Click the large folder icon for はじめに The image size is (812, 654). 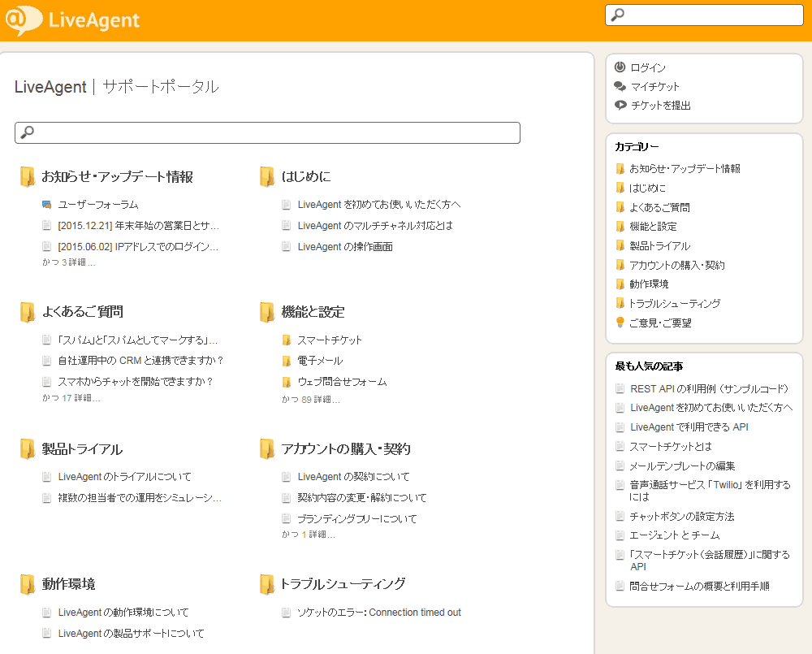pyautogui.click(x=266, y=177)
